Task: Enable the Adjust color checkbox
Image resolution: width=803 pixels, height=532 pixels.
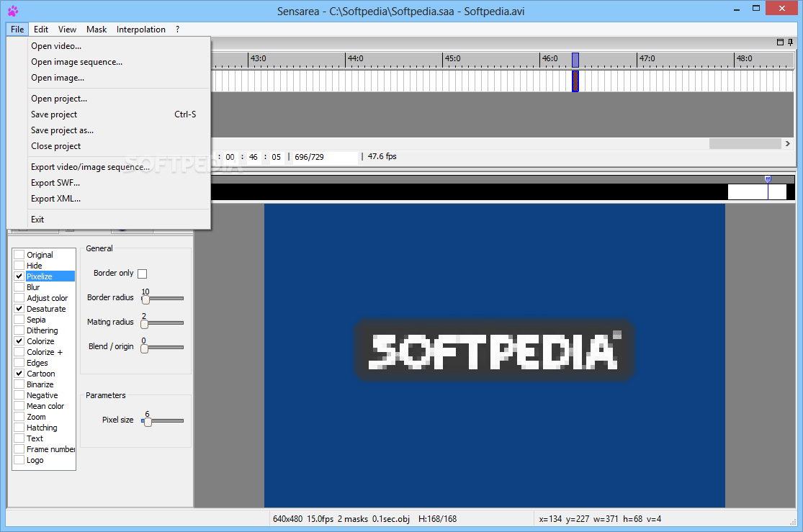Action: tap(19, 297)
